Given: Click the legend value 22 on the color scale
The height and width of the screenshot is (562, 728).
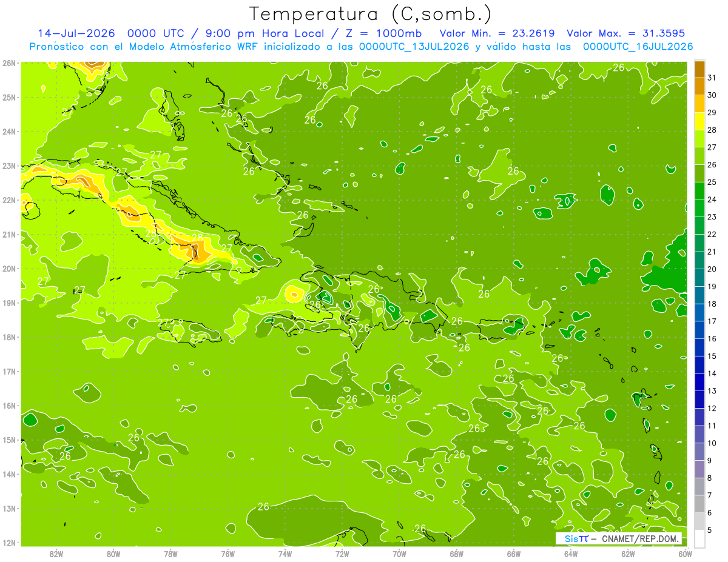Looking at the screenshot, I should (x=712, y=234).
